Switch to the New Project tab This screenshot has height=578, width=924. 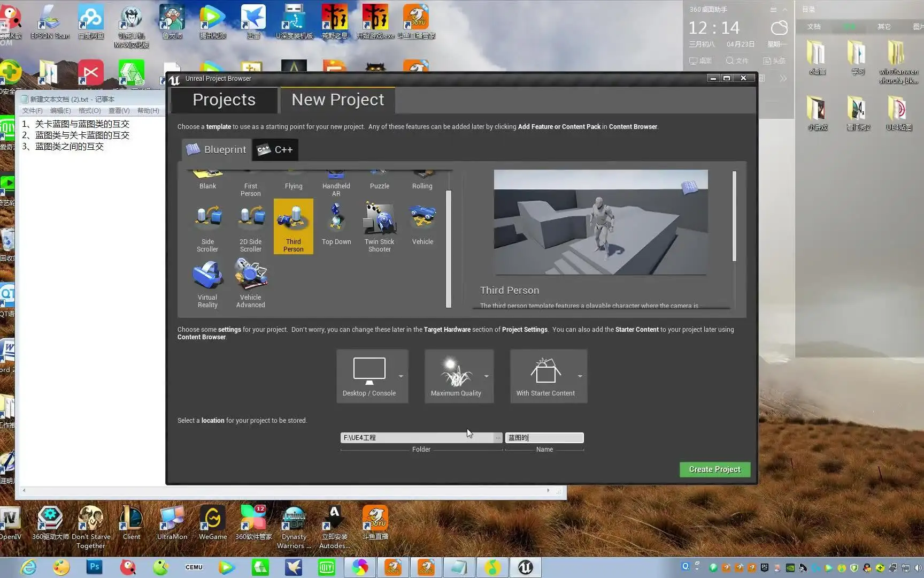coord(337,100)
